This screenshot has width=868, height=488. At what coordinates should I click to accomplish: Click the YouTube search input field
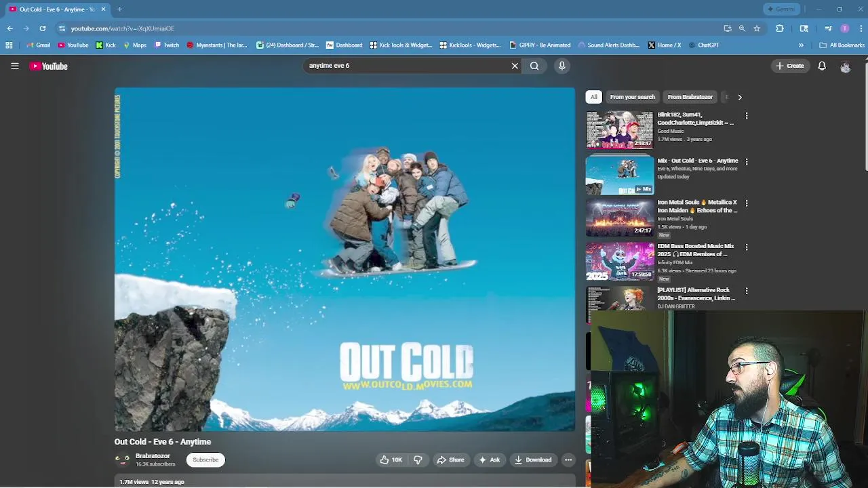407,66
